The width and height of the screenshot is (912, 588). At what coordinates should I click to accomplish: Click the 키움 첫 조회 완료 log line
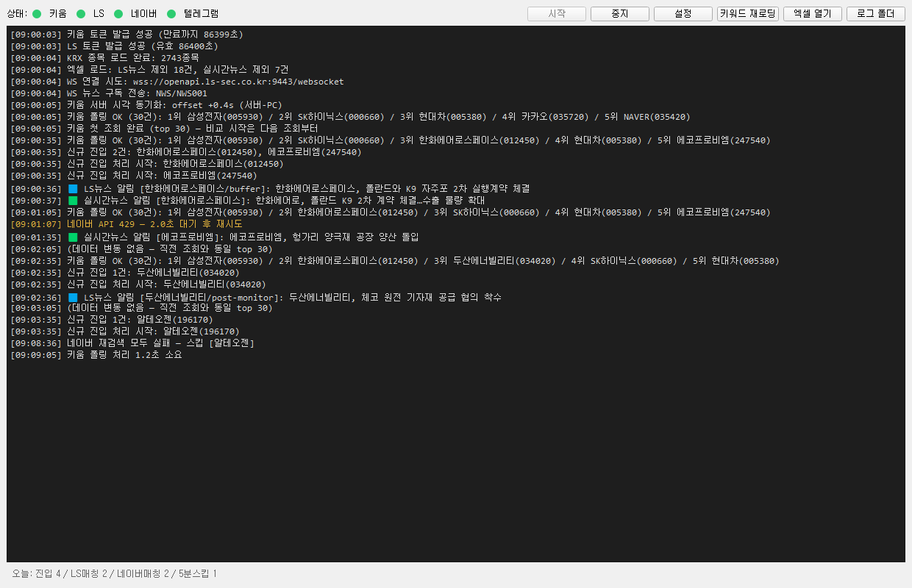pyautogui.click(x=164, y=128)
